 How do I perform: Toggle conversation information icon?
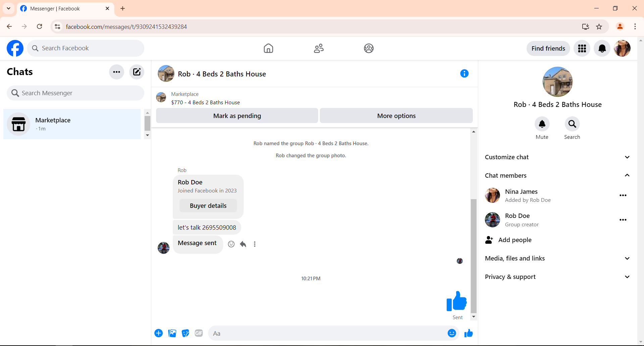(464, 73)
